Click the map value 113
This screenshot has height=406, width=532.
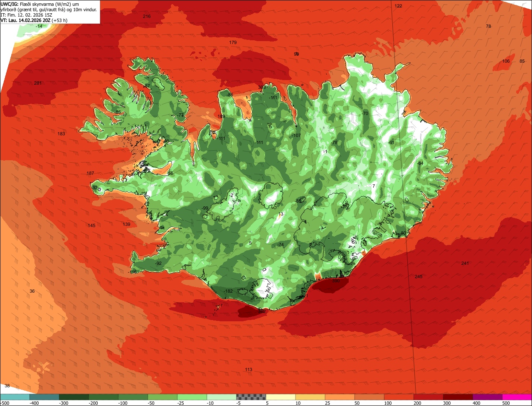[x=249, y=370]
